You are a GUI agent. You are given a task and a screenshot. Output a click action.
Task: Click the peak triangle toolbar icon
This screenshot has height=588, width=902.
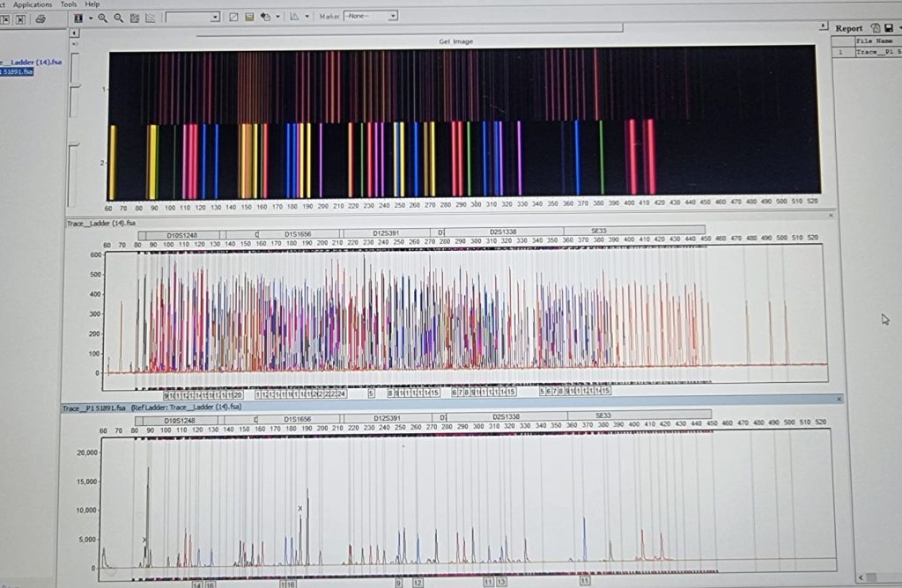click(x=294, y=17)
